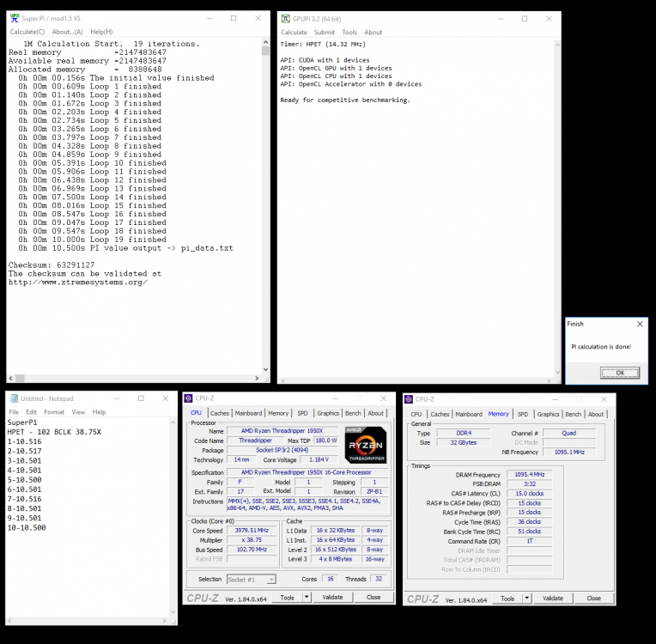This screenshot has width=656, height=644.
Task: Click Super PI vertical scrollbar up arrow
Action: point(265,42)
